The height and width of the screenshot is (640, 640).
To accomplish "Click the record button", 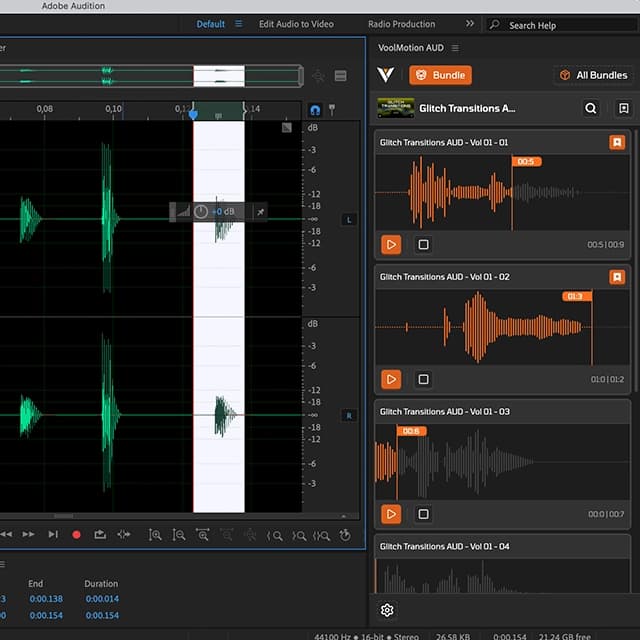I will pyautogui.click(x=76, y=535).
